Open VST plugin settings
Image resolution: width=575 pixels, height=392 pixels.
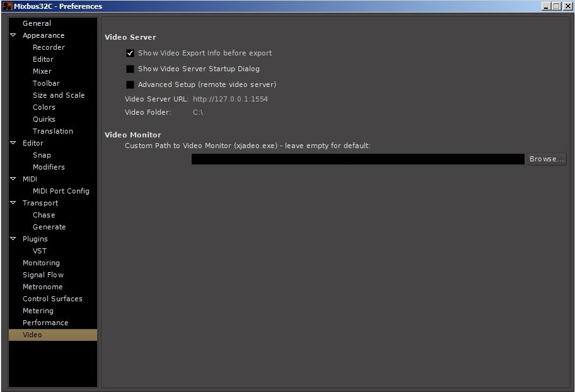[x=39, y=251]
